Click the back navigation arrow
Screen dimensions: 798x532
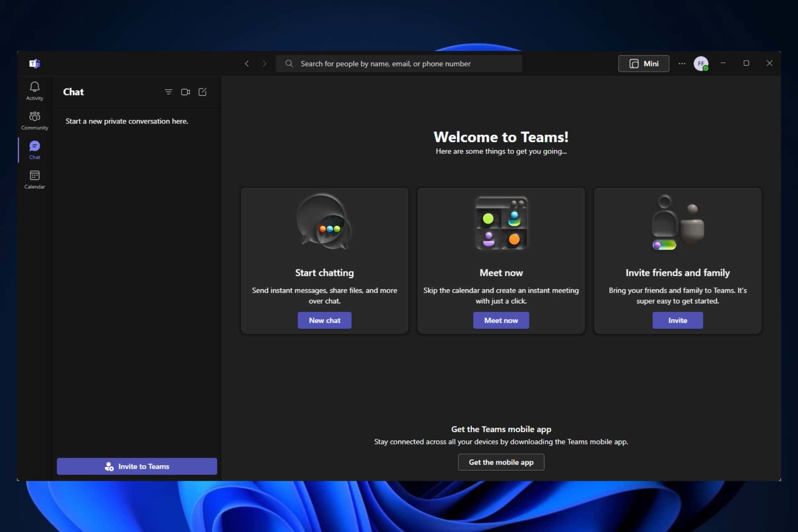[x=247, y=64]
